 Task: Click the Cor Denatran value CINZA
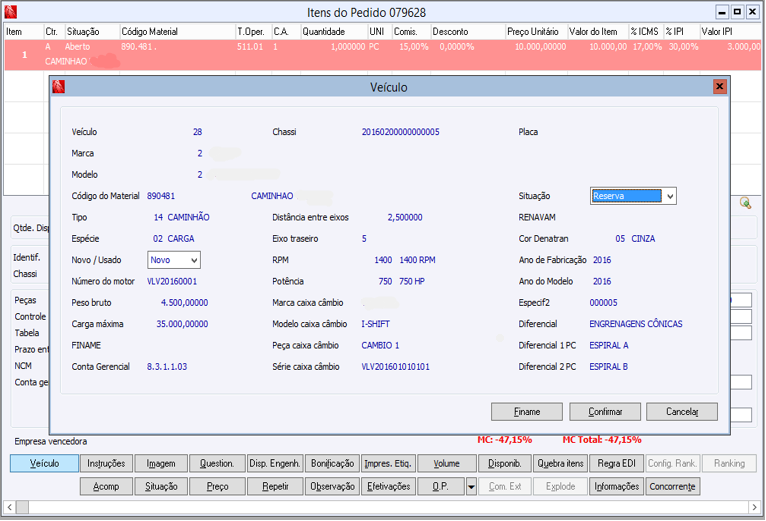[643, 239]
